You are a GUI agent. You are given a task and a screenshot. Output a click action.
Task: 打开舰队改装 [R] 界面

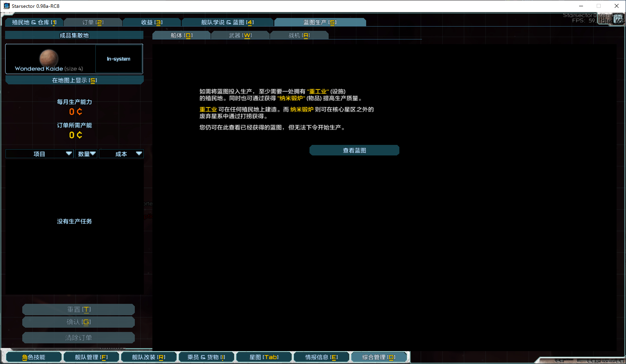coord(149,357)
